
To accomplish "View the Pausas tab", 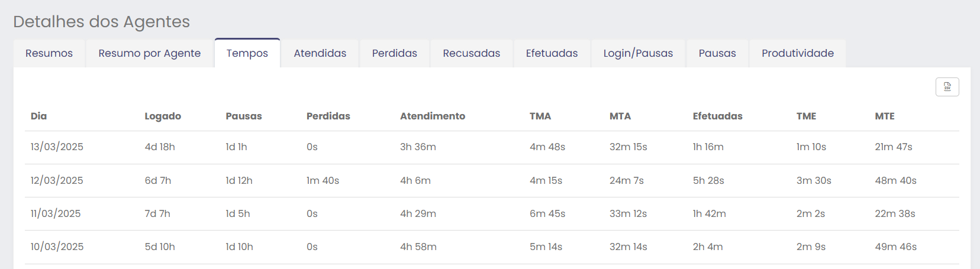I will click(x=717, y=53).
